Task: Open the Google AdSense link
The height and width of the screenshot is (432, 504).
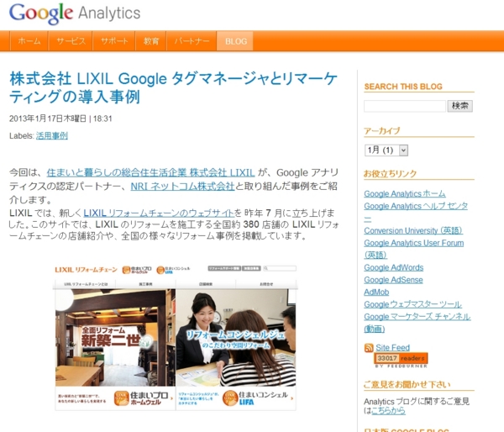Action: click(393, 280)
